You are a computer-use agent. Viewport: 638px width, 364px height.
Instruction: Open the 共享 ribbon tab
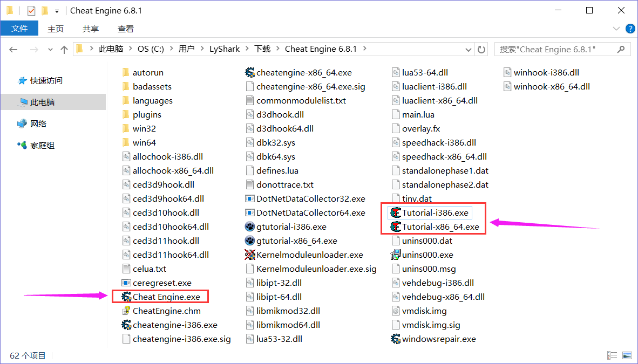click(x=90, y=29)
